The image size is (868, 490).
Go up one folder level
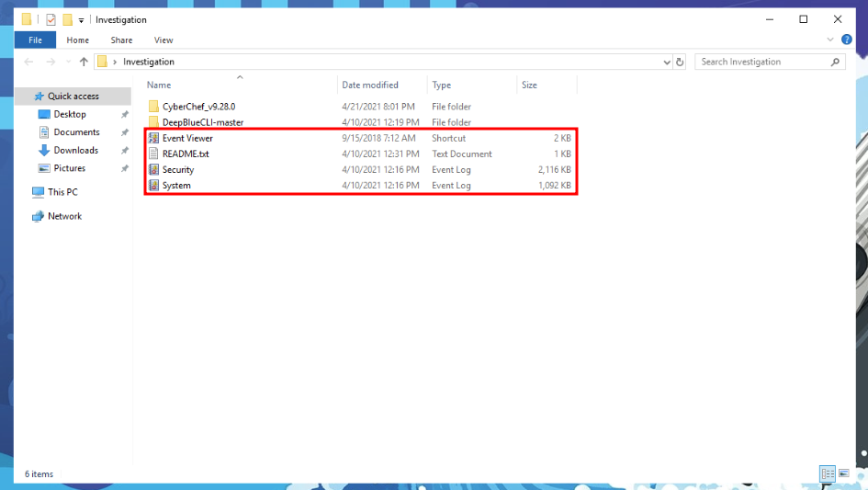(x=84, y=62)
